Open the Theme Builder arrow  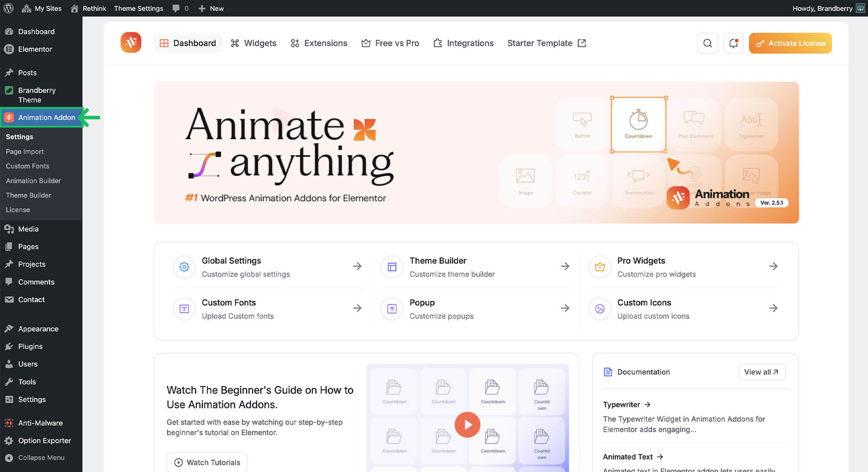point(565,266)
